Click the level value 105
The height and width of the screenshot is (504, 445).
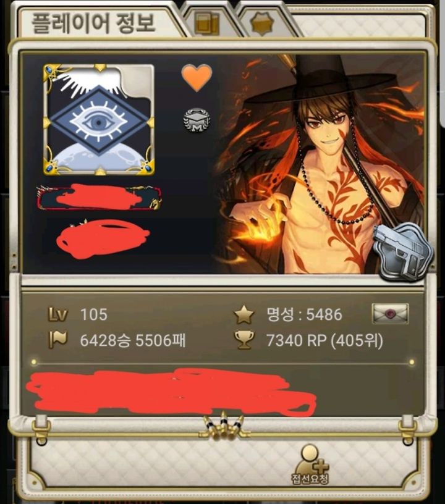(x=93, y=314)
